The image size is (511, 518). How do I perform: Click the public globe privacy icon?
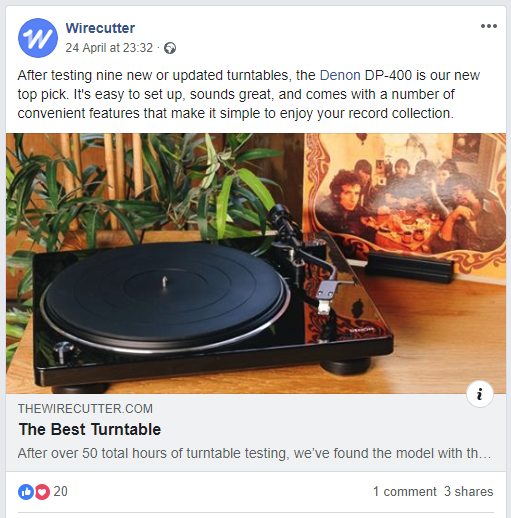point(170,48)
